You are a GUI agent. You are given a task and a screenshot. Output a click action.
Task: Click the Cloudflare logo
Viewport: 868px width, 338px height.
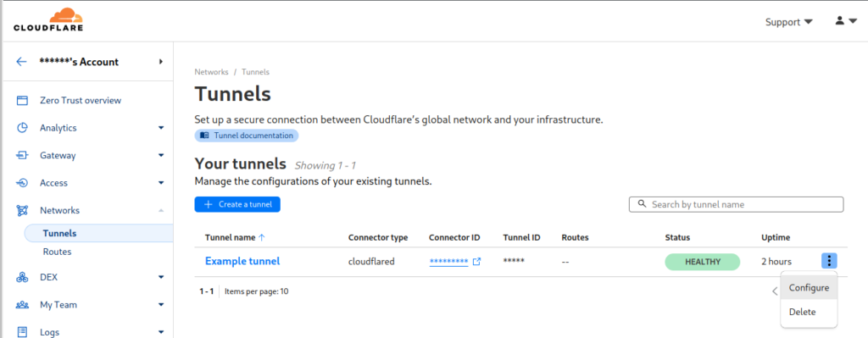pos(48,20)
